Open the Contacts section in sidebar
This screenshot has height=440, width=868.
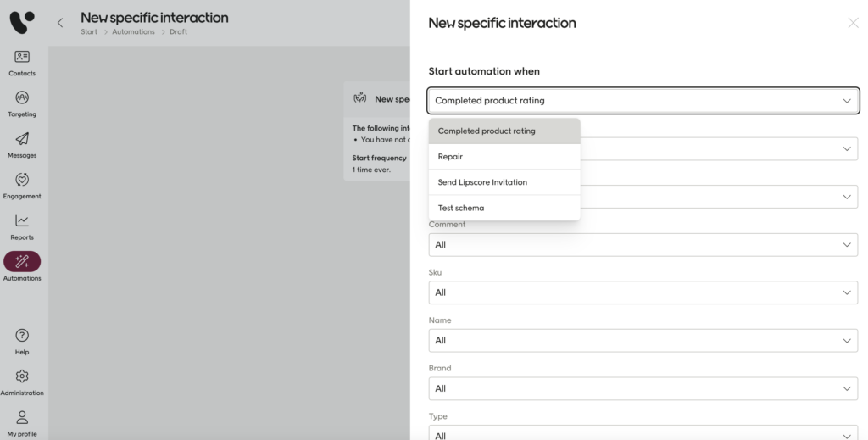pyautogui.click(x=22, y=58)
